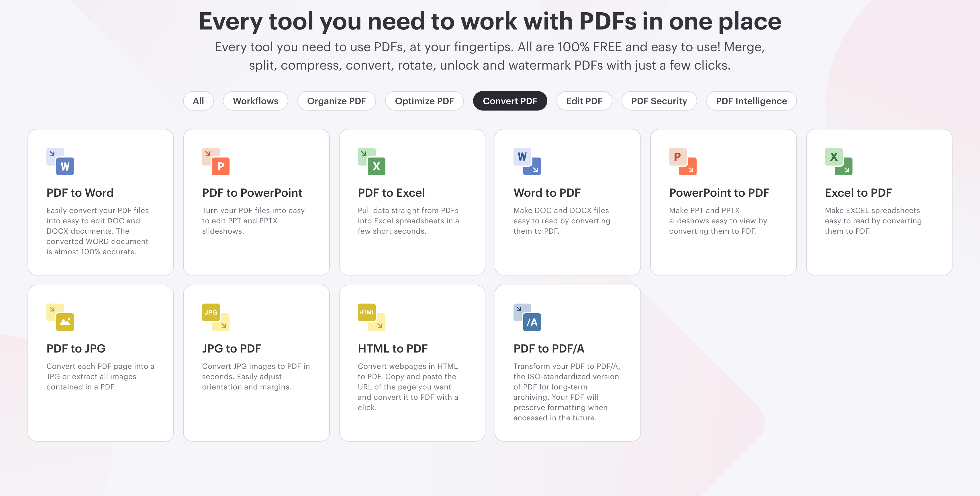Click the PDF to JPG icon
The height and width of the screenshot is (496, 980).
[60, 317]
